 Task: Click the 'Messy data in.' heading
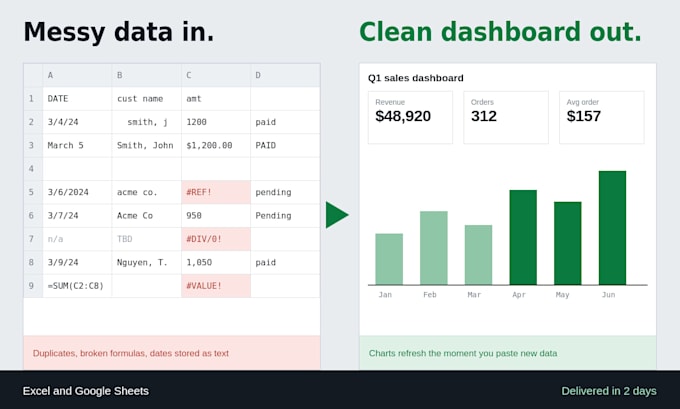[x=119, y=32]
